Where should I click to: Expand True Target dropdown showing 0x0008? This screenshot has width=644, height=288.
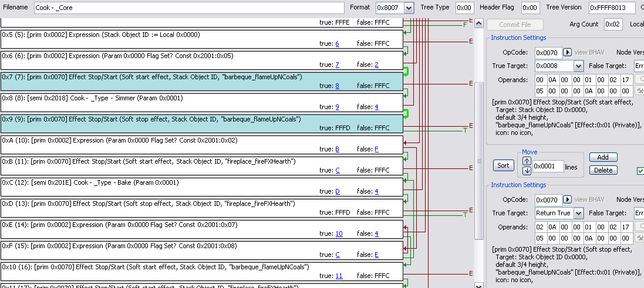pos(578,66)
